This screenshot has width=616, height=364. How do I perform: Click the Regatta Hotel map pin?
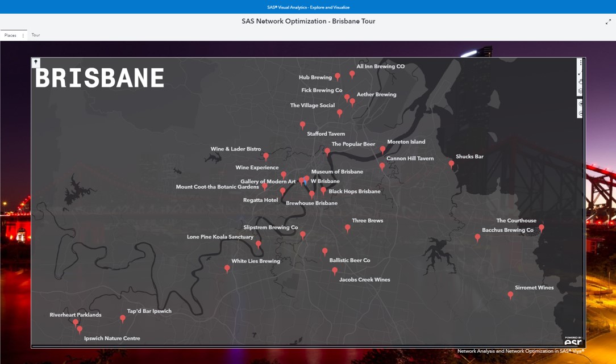click(283, 191)
